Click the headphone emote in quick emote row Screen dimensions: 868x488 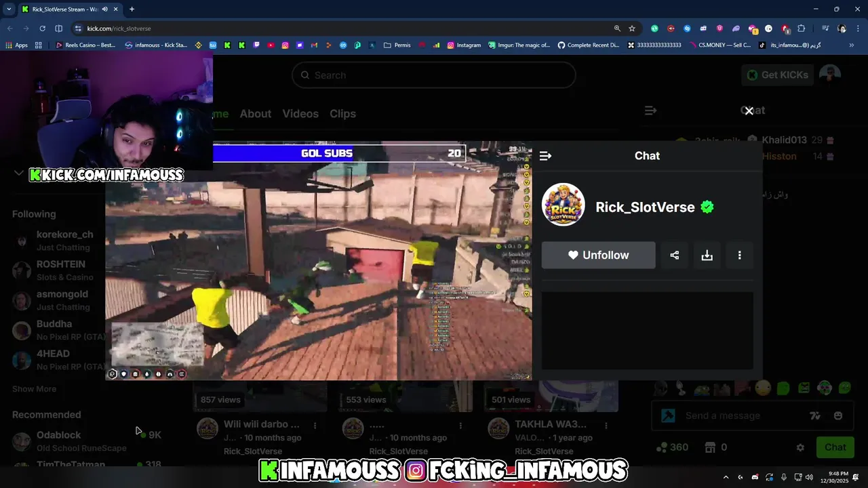coord(825,388)
